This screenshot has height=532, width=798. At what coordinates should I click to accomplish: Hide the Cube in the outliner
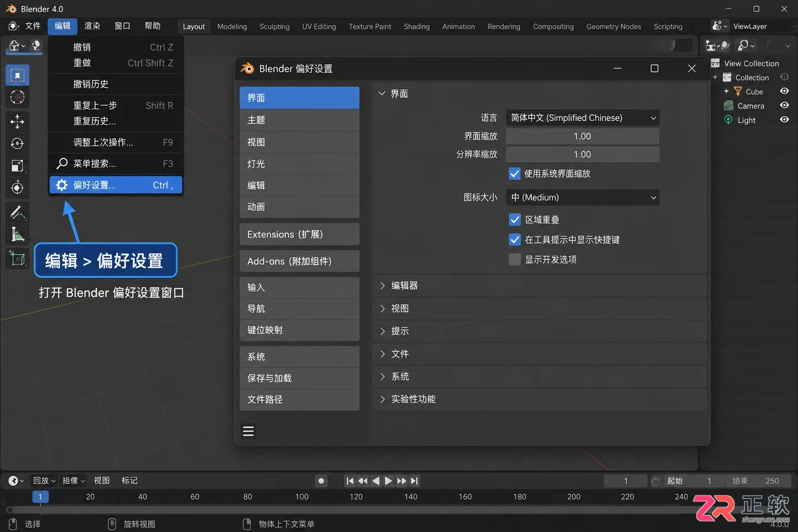click(784, 91)
